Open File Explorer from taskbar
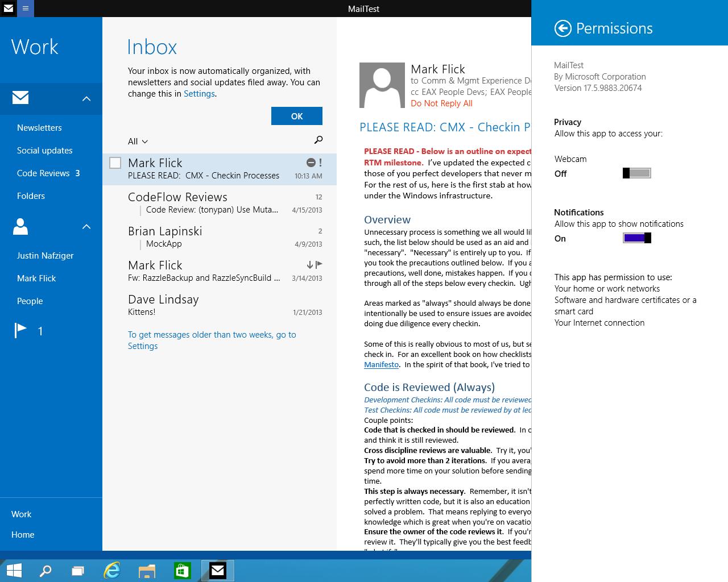Image resolution: width=728 pixels, height=582 pixels. click(x=147, y=570)
